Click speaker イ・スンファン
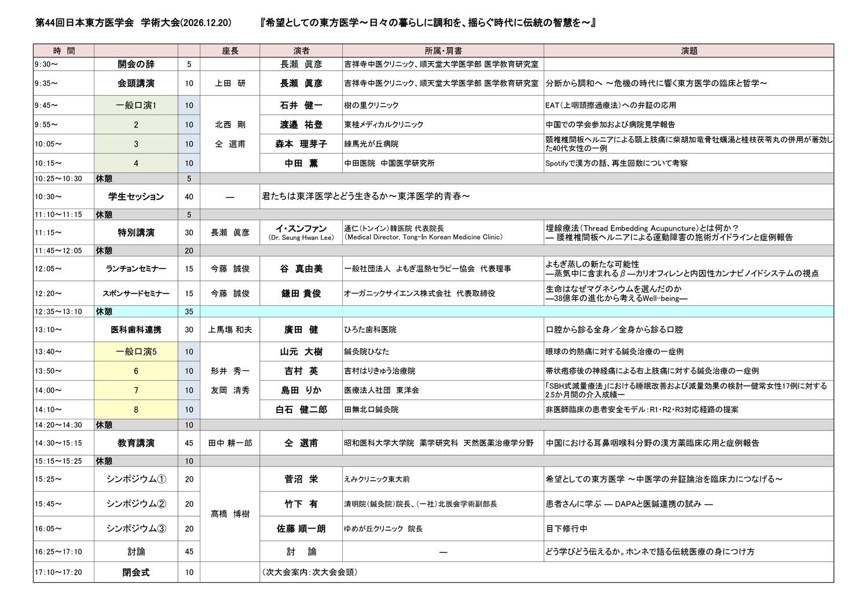Viewport: 868px width, 614px height. pyautogui.click(x=301, y=229)
